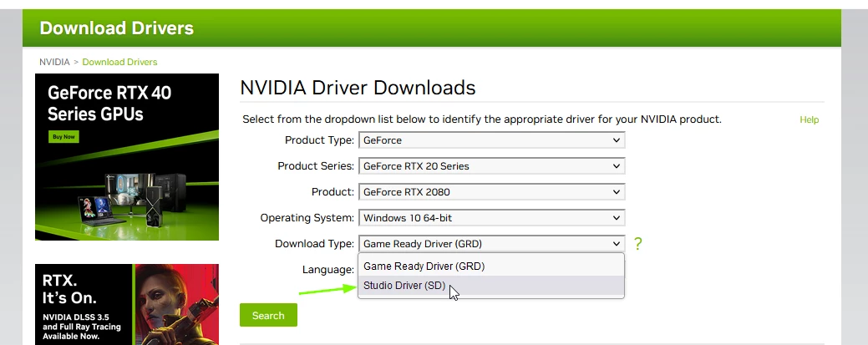Select Game Ready Driver (GRD) option in list

click(x=491, y=266)
